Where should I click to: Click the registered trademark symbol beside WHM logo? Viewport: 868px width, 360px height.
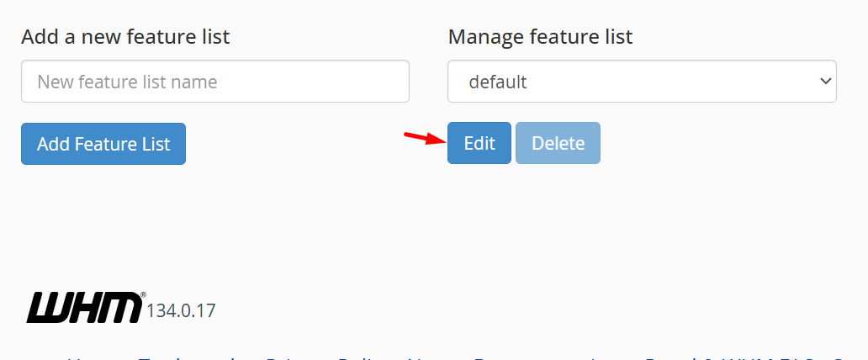coord(143,295)
